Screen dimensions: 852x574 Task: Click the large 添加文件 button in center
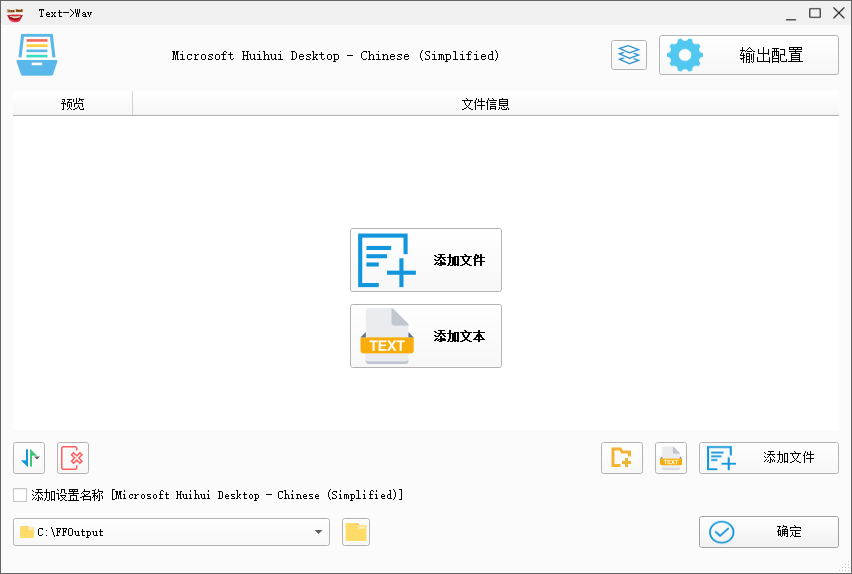(x=426, y=260)
